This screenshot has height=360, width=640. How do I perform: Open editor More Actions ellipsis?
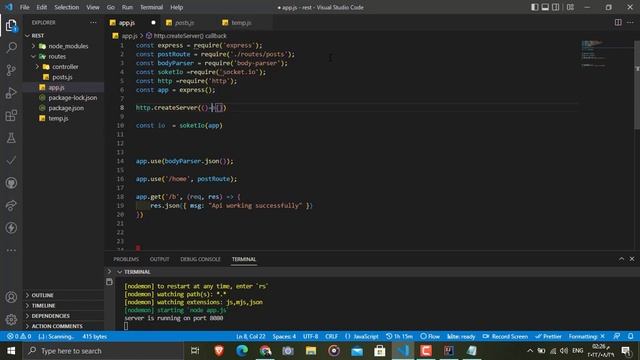(630, 22)
